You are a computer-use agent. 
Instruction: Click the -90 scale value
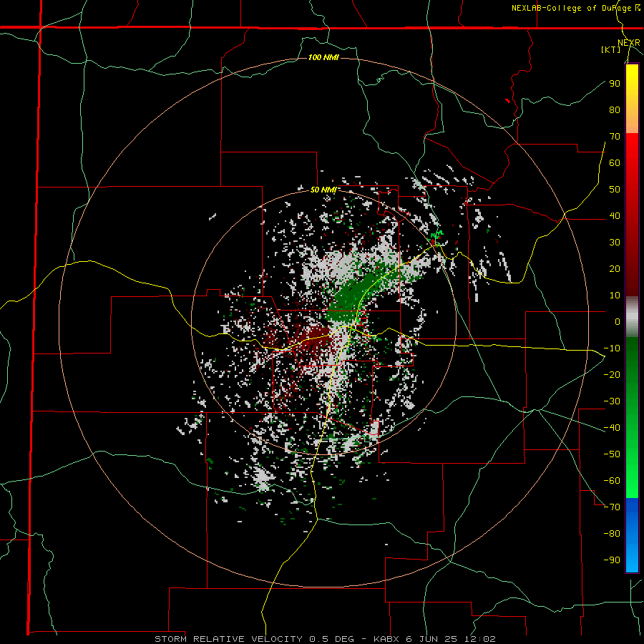(x=612, y=560)
